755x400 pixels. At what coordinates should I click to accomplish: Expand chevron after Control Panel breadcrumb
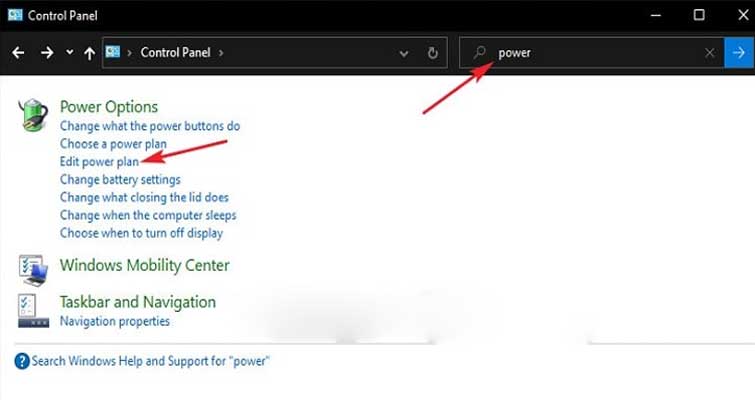point(221,52)
